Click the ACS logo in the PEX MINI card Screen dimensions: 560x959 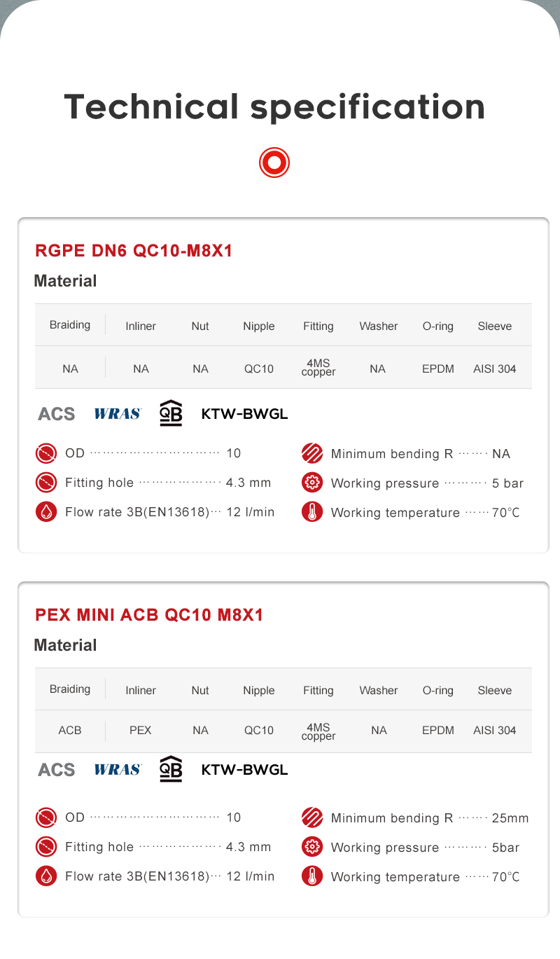click(56, 769)
